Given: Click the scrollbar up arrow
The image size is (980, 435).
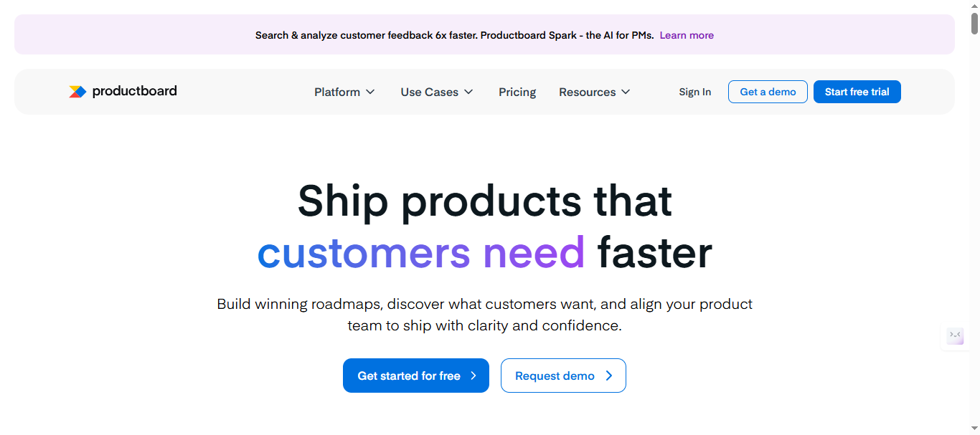Looking at the screenshot, I should click(975, 5).
